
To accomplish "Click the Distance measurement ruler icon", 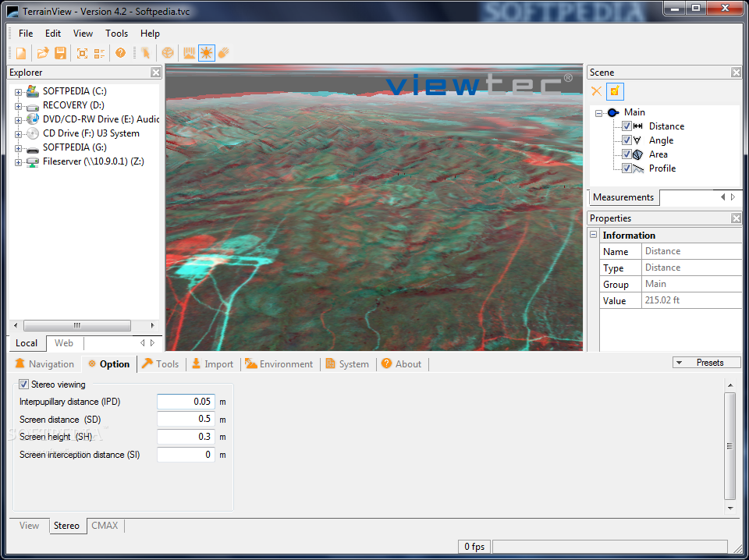I will [638, 126].
